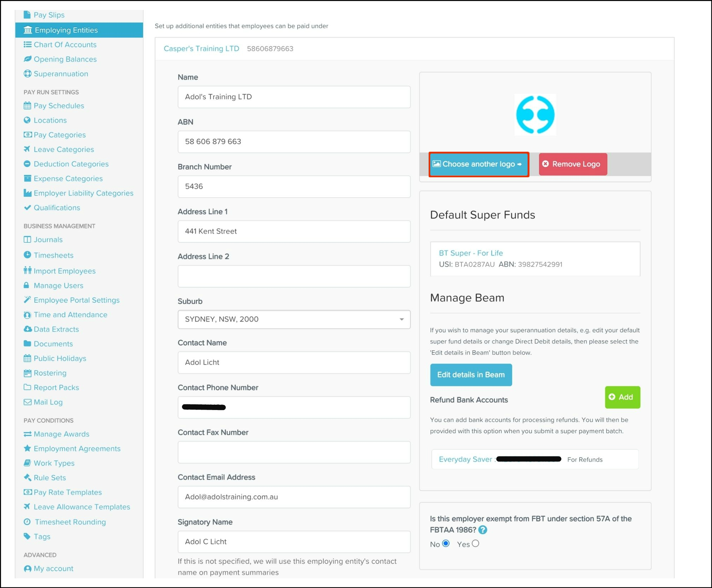The image size is (712, 588).
Task: Add a refund bank account
Action: point(622,397)
